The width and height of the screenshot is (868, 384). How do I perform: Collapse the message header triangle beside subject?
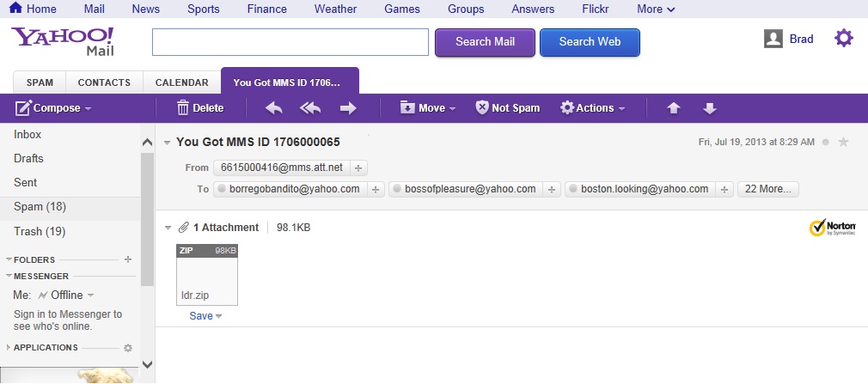click(x=168, y=143)
